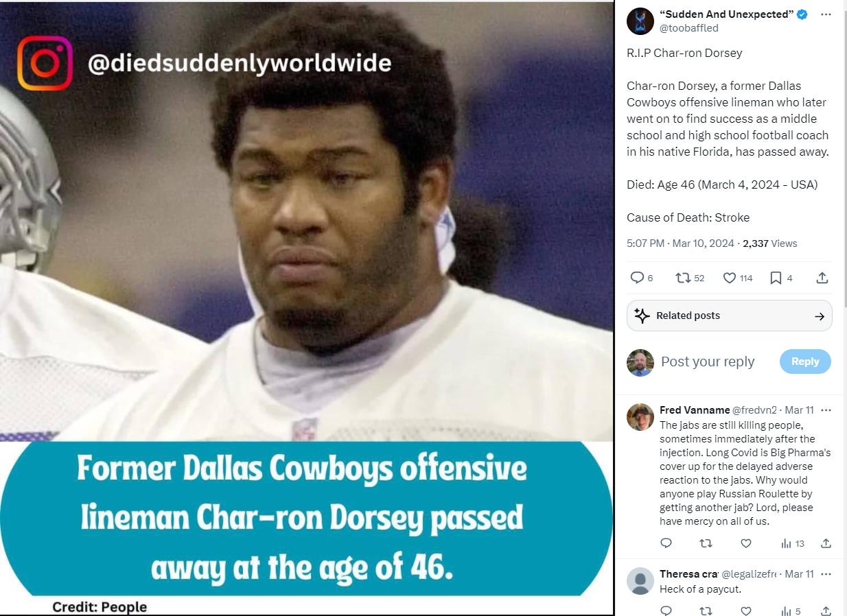The image size is (847, 616).
Task: Open Fred Vanname's profile name
Action: pyautogui.click(x=695, y=410)
